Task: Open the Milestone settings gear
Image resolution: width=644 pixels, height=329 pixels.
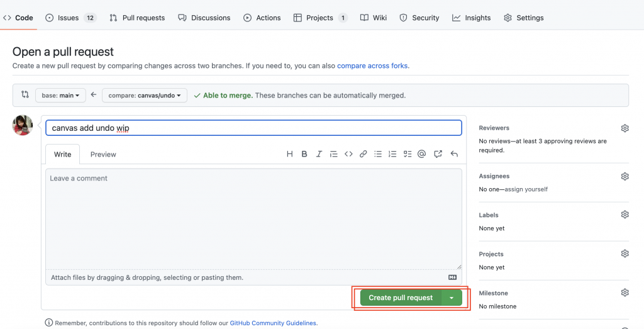Action: tap(625, 293)
